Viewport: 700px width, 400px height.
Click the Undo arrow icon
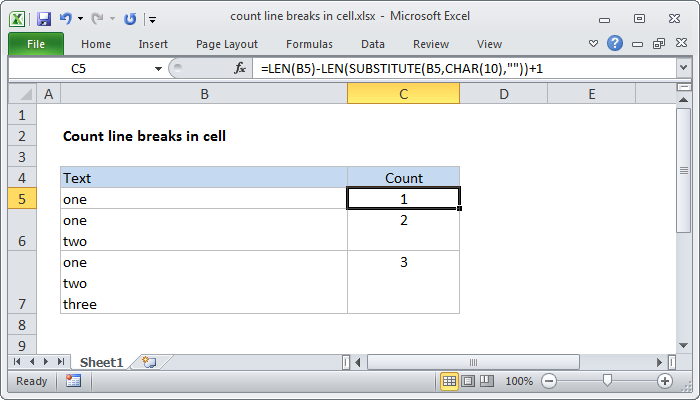[66, 18]
